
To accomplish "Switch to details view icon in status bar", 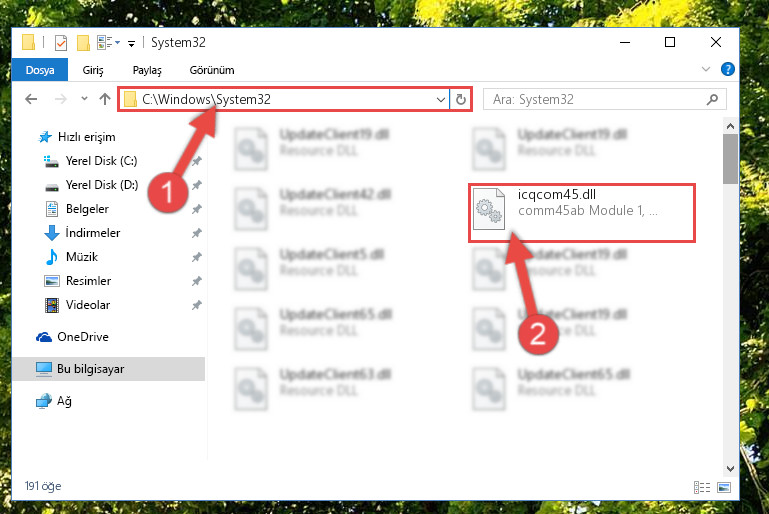I will [x=702, y=487].
